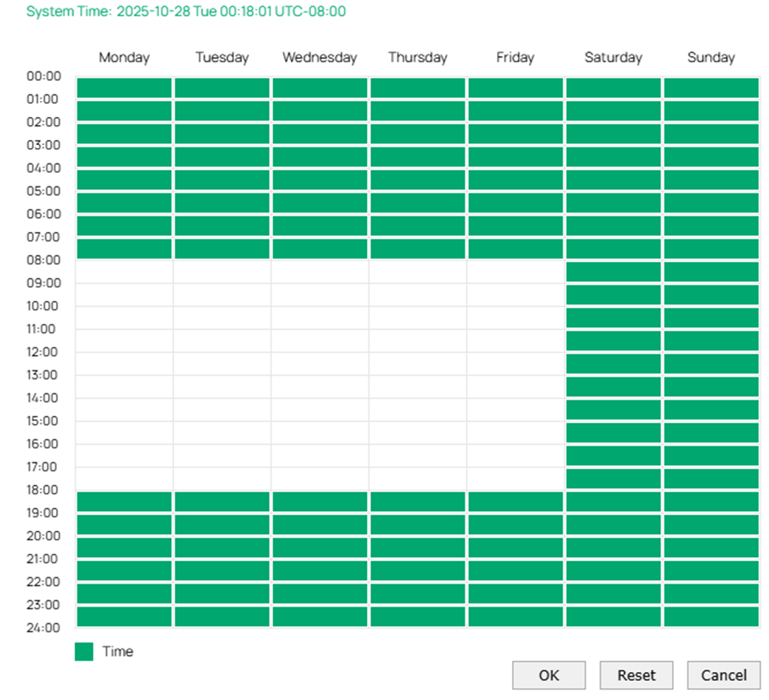Select Tuesday 12:00–13:00 empty slot
Screen dimensions: 769x700
(222, 364)
